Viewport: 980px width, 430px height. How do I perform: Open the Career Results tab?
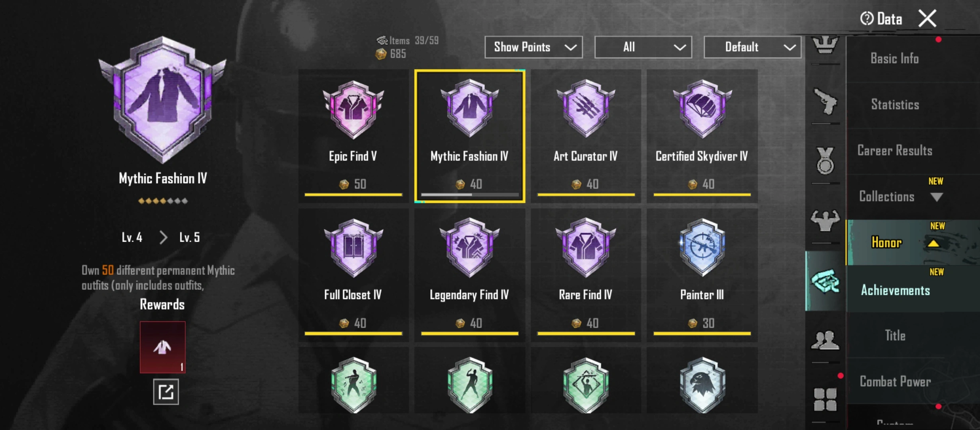click(x=895, y=150)
